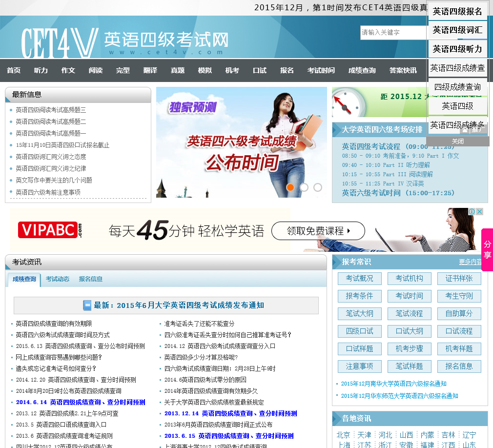Click the 考试机构 button
The height and width of the screenshot is (448, 493).
click(410, 279)
